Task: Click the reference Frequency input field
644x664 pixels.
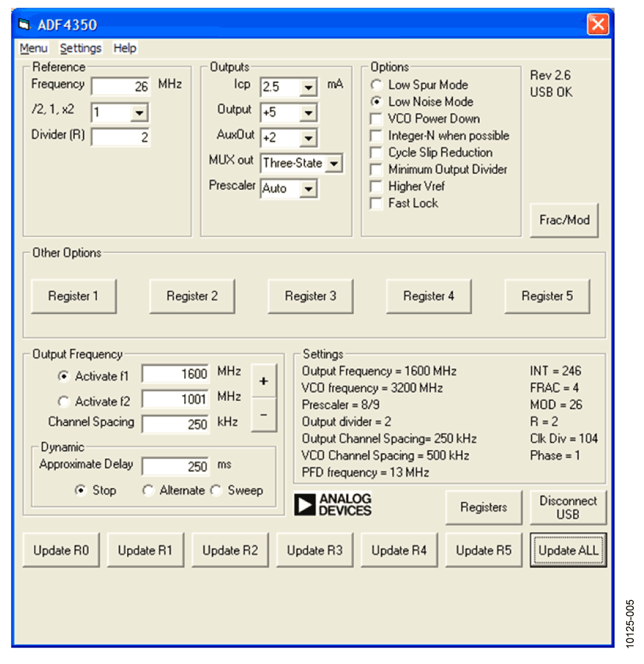Action: (x=121, y=86)
